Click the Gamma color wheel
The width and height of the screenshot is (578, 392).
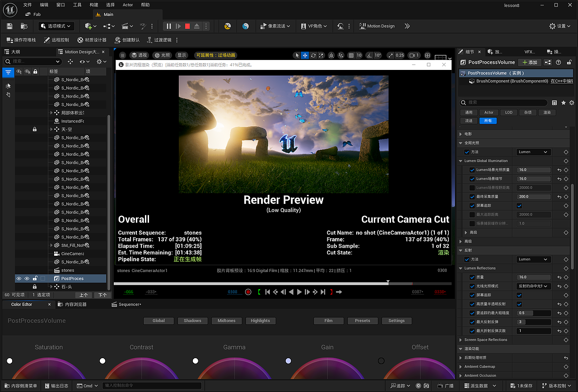click(x=234, y=368)
